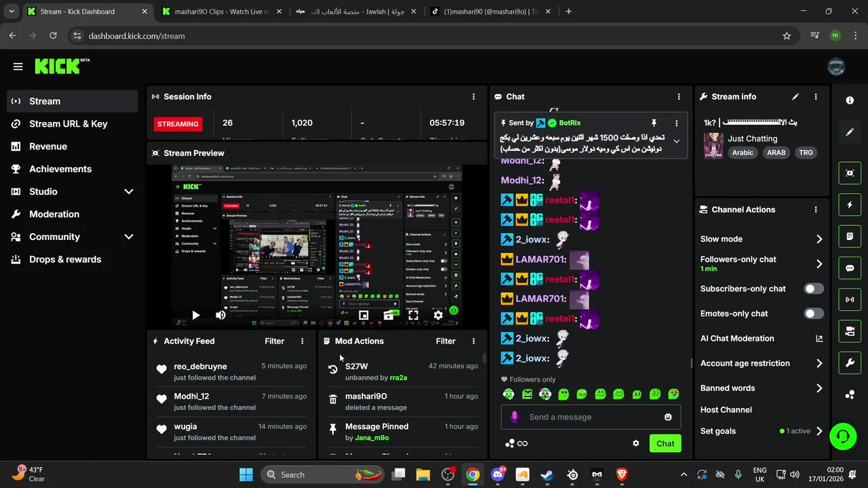This screenshot has width=868, height=488.
Task: Open Account age restriction arrow
Action: point(819,363)
